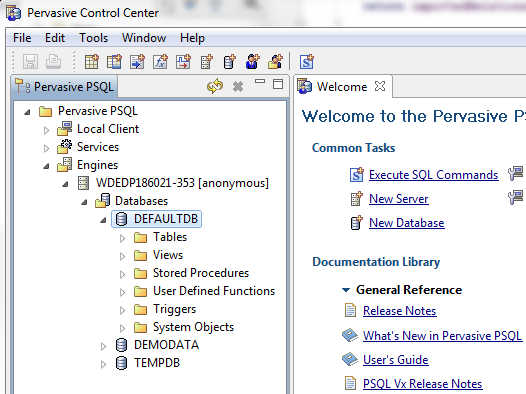
Task: Expand the User Defined Functions folder
Action: (122, 292)
